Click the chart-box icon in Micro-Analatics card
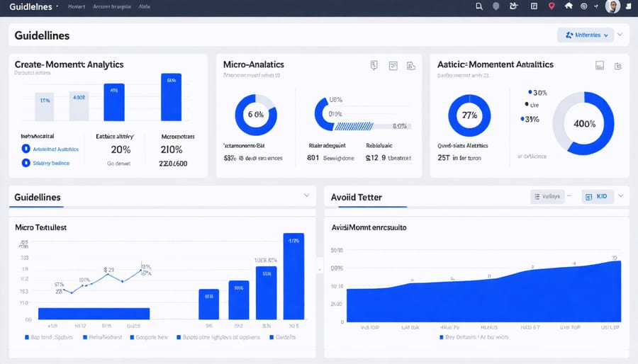Viewport: 638px width, 364px height. click(393, 66)
